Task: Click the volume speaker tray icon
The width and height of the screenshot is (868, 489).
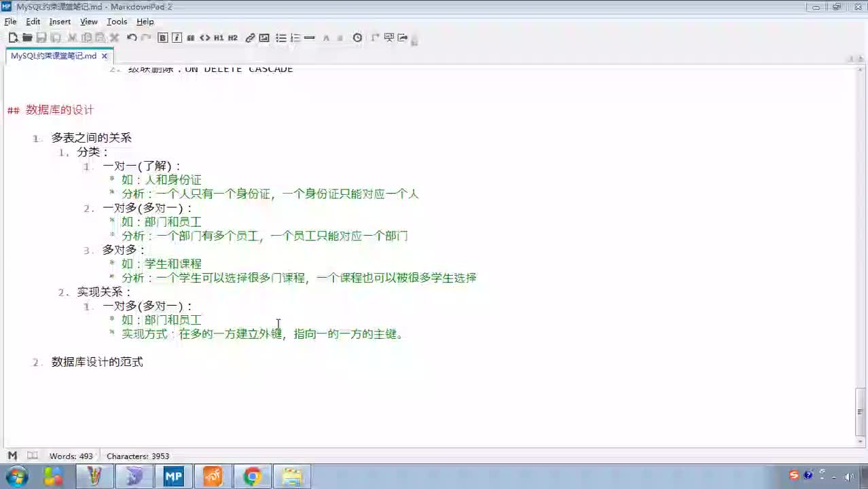Action: coord(849,476)
